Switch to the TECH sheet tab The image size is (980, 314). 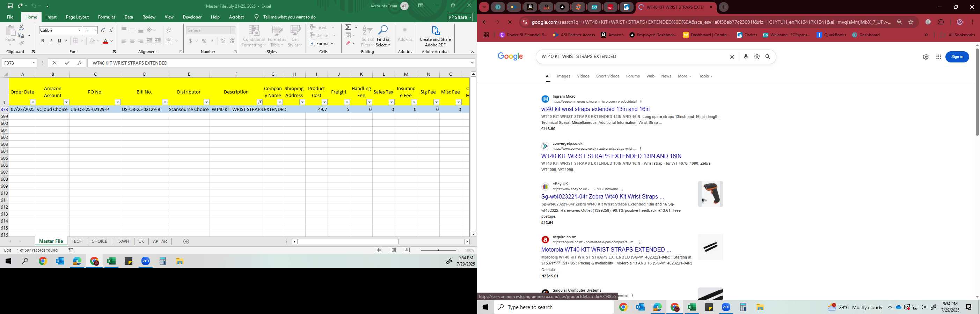(x=77, y=241)
